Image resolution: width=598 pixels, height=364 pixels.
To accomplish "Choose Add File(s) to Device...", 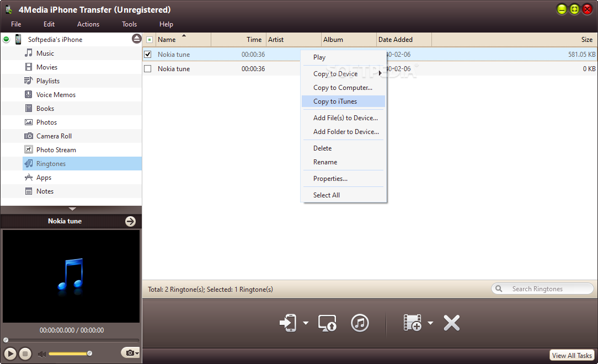I will (343, 118).
